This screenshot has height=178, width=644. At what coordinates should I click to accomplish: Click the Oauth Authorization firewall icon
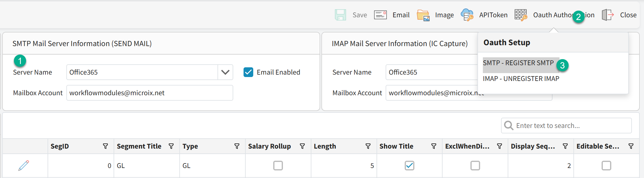tap(521, 15)
